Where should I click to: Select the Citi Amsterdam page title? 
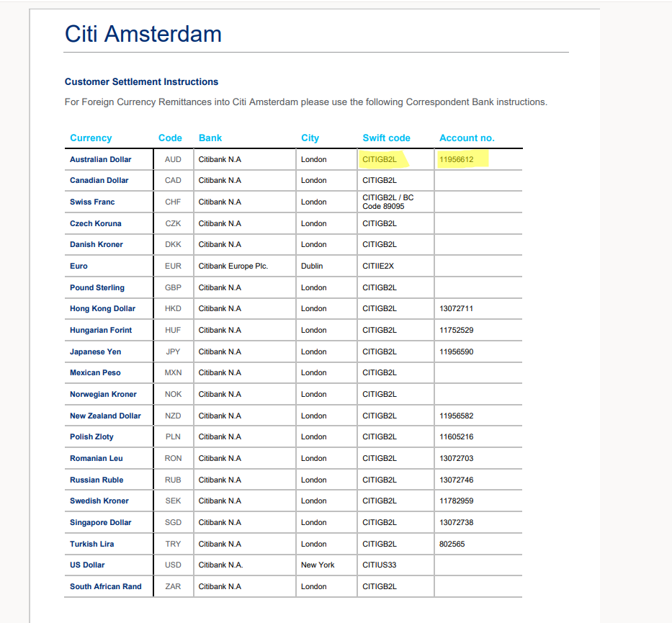[x=143, y=34]
